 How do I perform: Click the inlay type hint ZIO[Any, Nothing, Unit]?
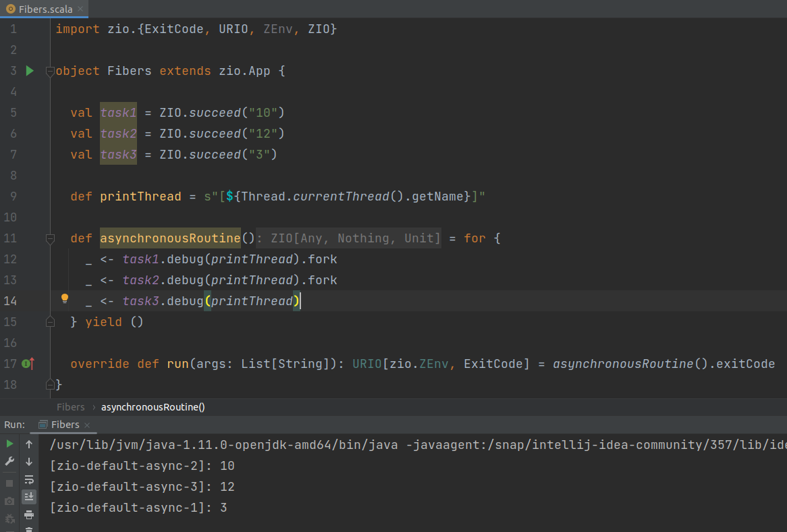point(348,238)
